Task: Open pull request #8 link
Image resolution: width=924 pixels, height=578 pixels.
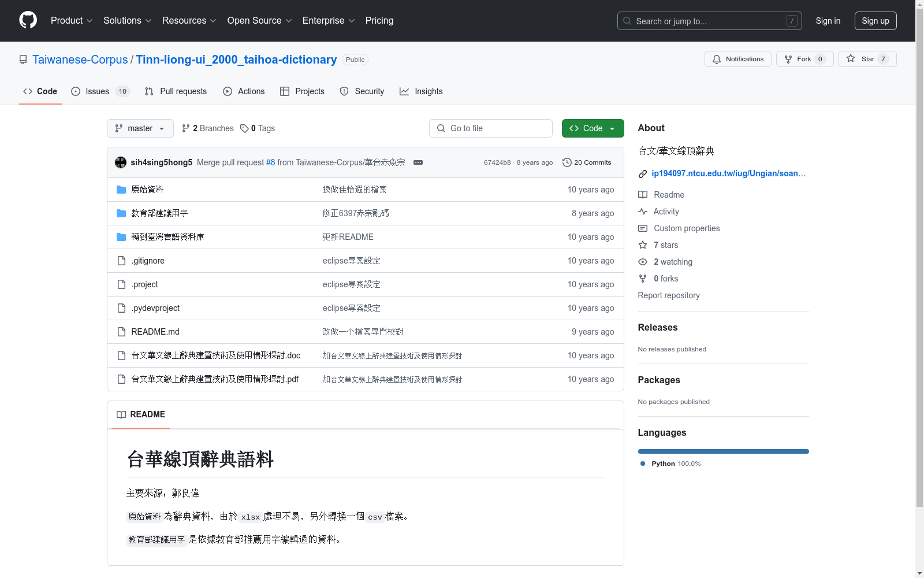Action: point(270,162)
